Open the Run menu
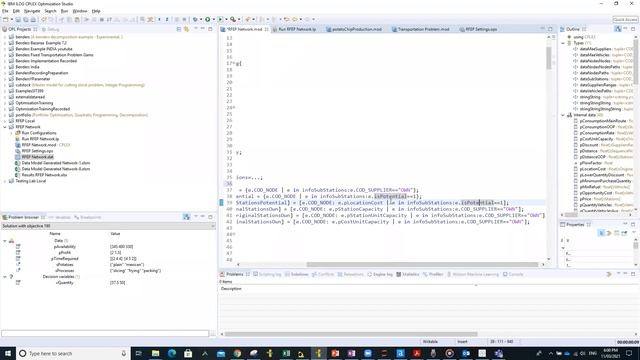 [x=64, y=11]
